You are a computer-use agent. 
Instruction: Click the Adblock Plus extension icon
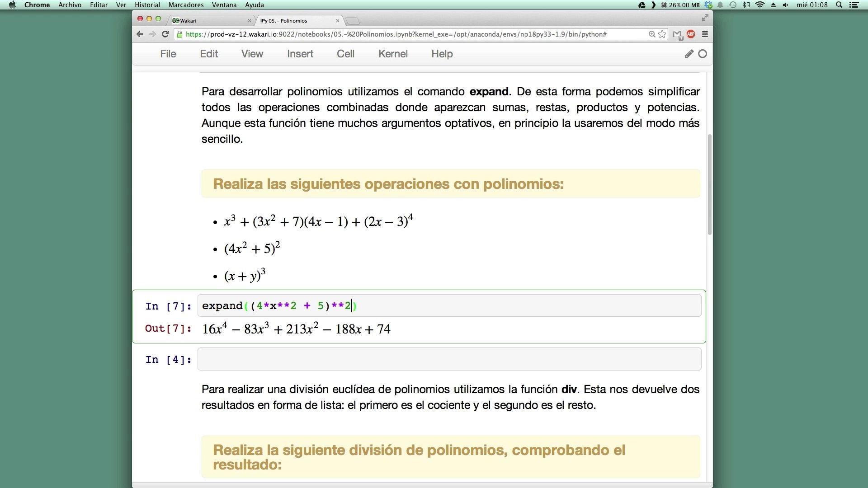pyautogui.click(x=691, y=34)
